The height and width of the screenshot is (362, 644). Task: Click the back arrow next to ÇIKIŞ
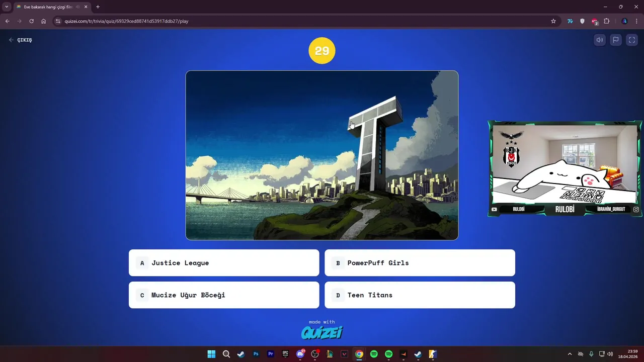pyautogui.click(x=11, y=40)
